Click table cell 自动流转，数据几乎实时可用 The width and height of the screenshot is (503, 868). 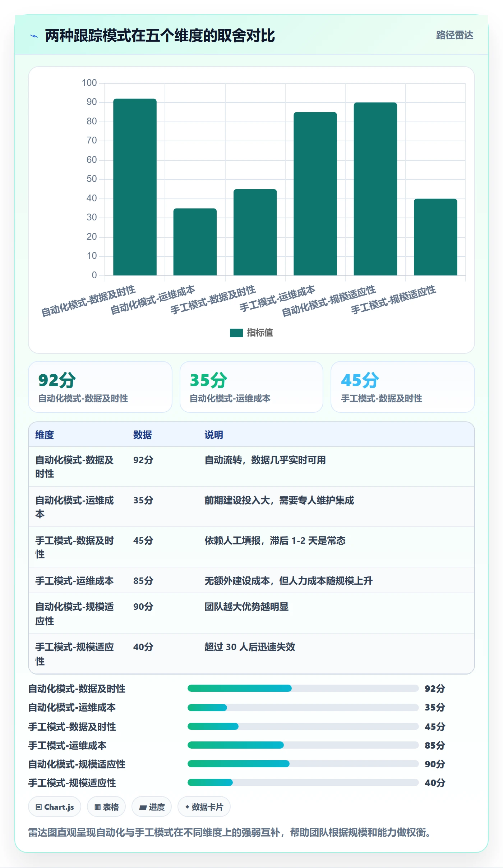[x=265, y=460]
